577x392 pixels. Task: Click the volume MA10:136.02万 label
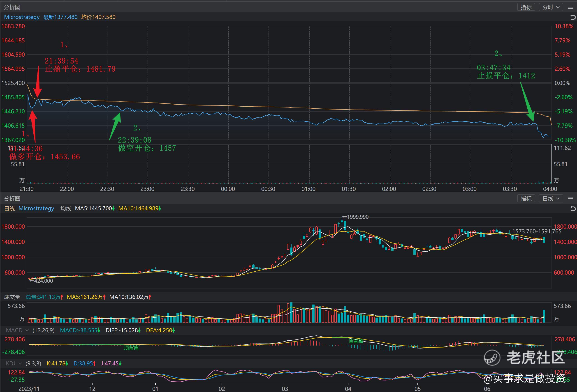[x=130, y=297]
